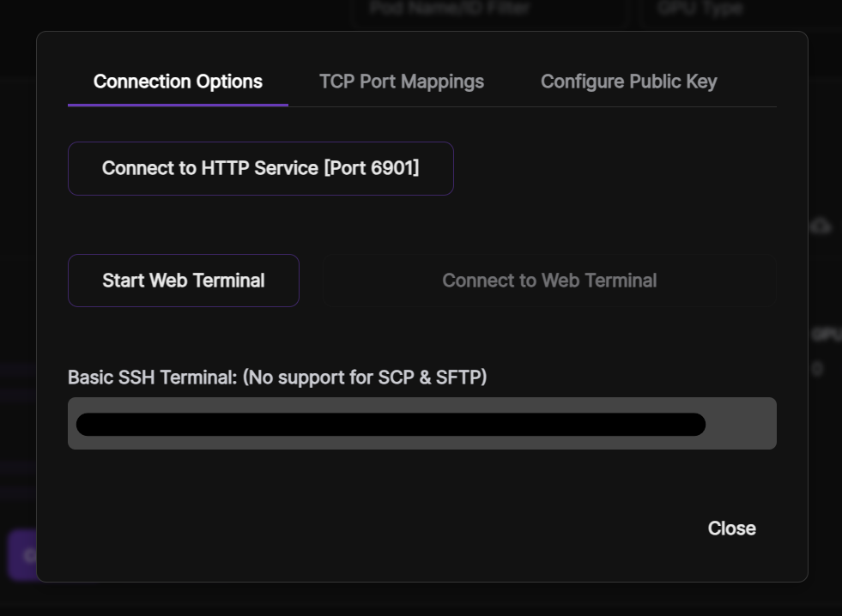Open the blurred GPU Type dropdown

738,10
